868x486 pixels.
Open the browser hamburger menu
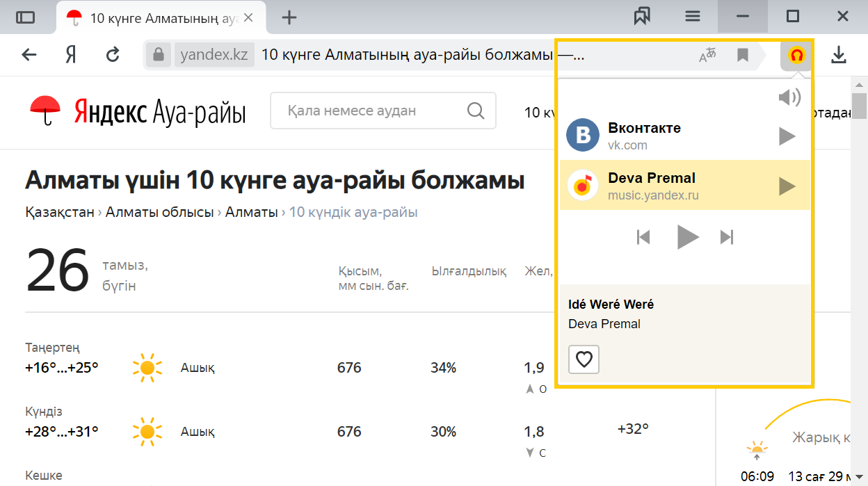693,17
